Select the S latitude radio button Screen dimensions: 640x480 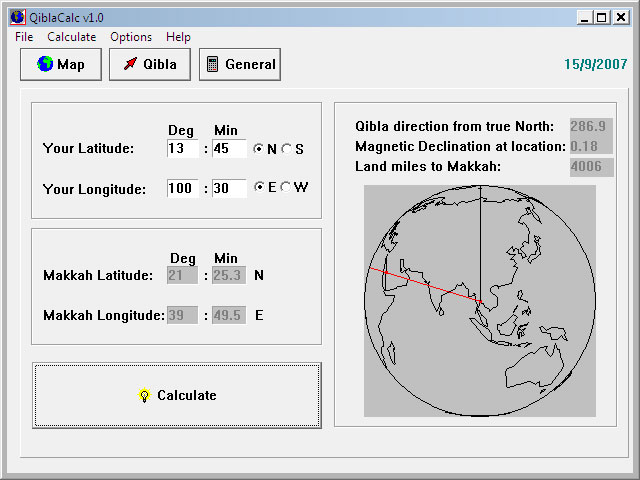287,149
